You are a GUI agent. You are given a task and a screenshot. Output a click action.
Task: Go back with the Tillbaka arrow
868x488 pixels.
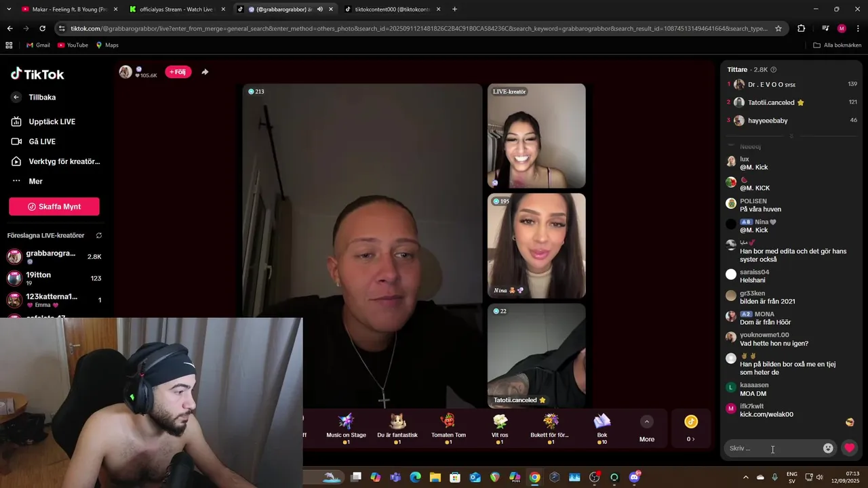pos(16,98)
